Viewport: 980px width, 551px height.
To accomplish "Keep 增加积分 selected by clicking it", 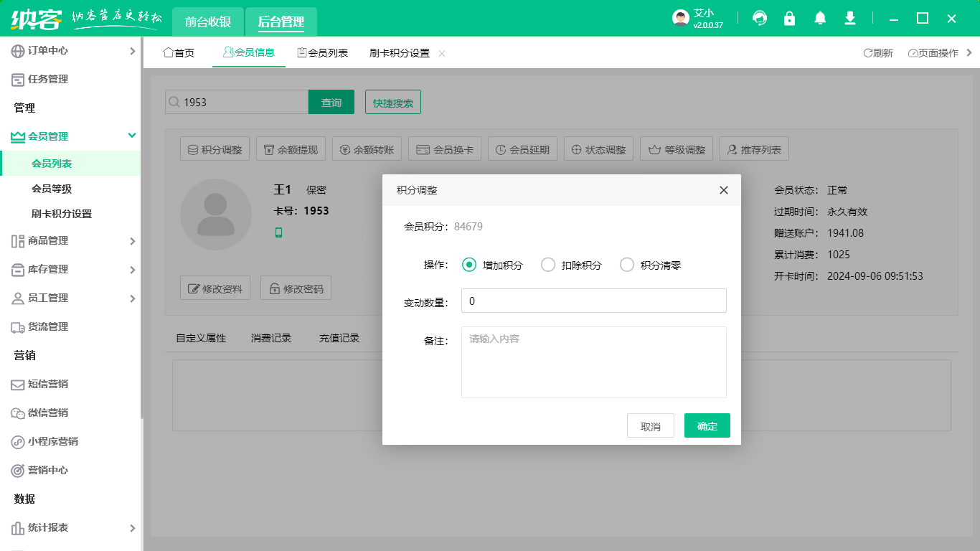I will click(469, 264).
